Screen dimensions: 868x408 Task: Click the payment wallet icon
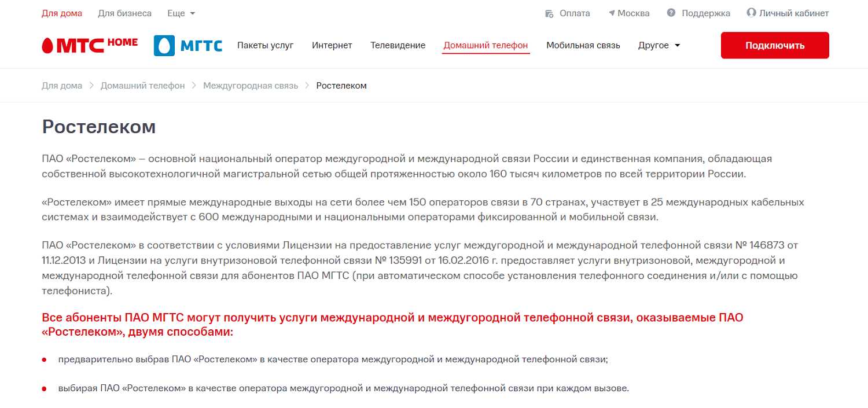click(549, 13)
